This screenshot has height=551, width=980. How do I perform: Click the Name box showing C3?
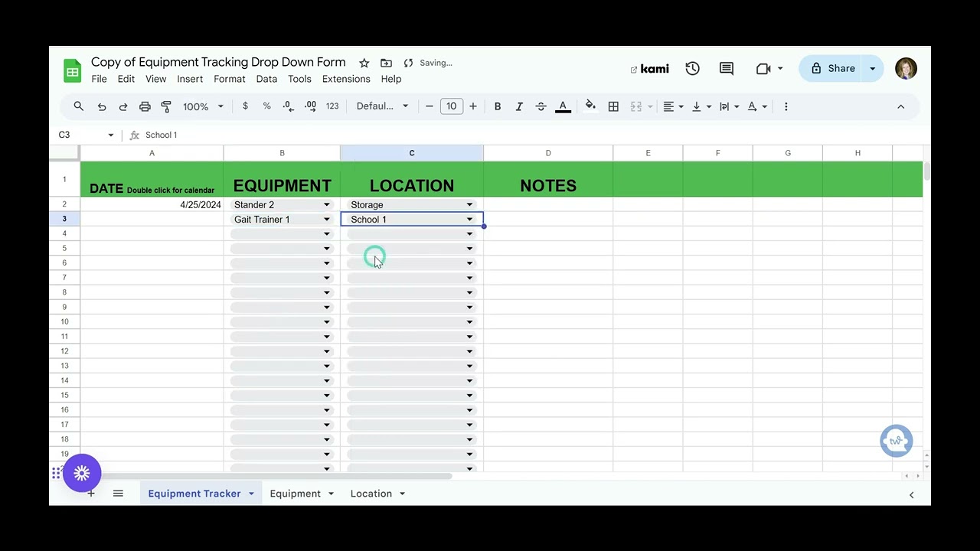click(x=86, y=135)
